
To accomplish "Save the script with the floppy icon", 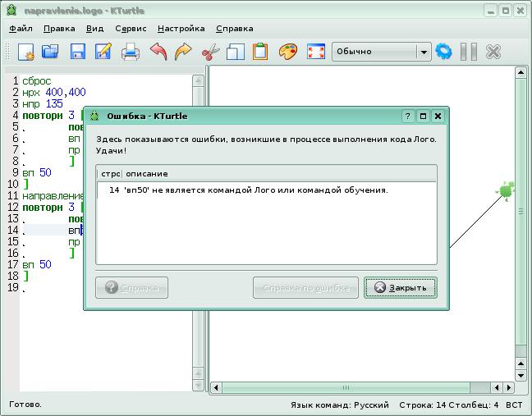I will 77,52.
